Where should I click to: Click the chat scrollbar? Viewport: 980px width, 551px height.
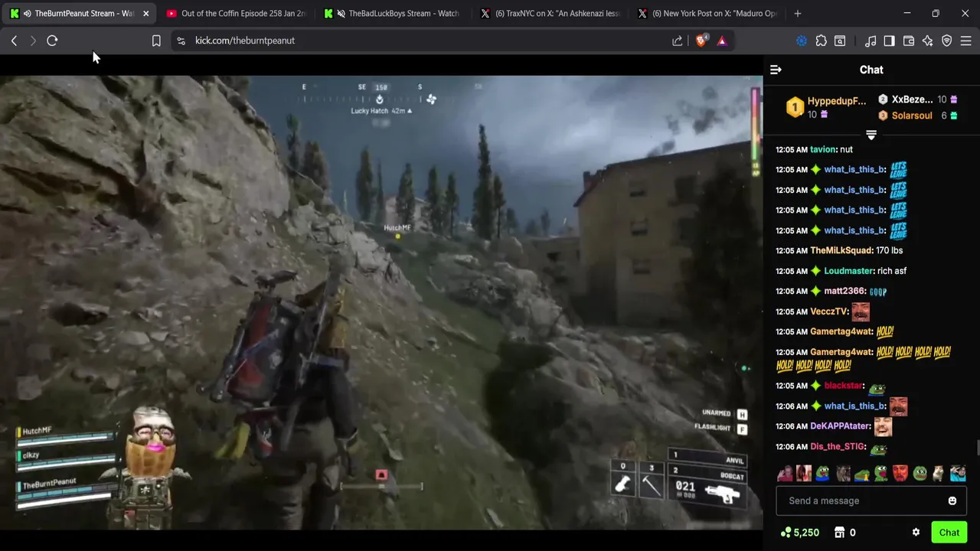[978, 448]
